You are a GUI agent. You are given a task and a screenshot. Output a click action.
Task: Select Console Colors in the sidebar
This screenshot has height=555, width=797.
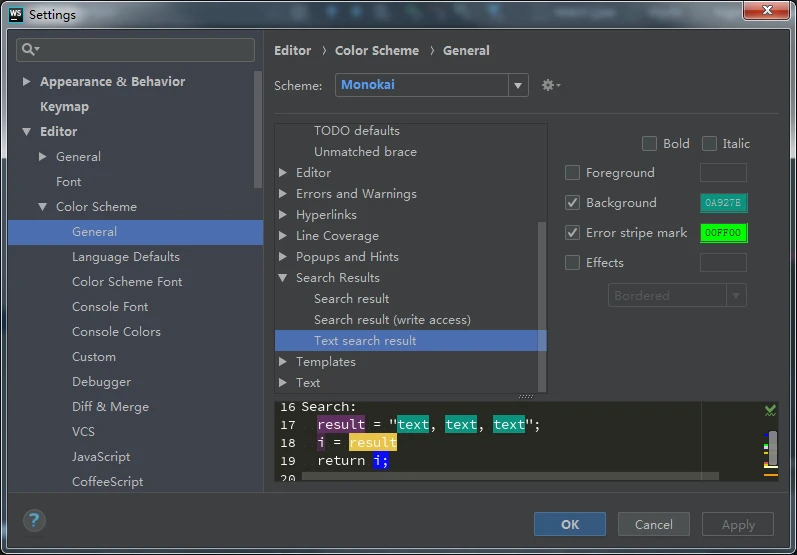point(116,332)
